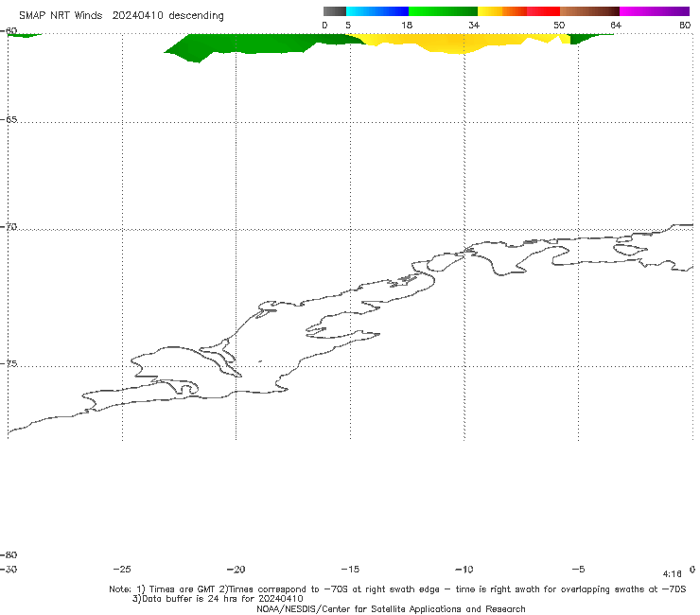Click the title 'SMAP NRT Winds 20240410 descending'

121,16
